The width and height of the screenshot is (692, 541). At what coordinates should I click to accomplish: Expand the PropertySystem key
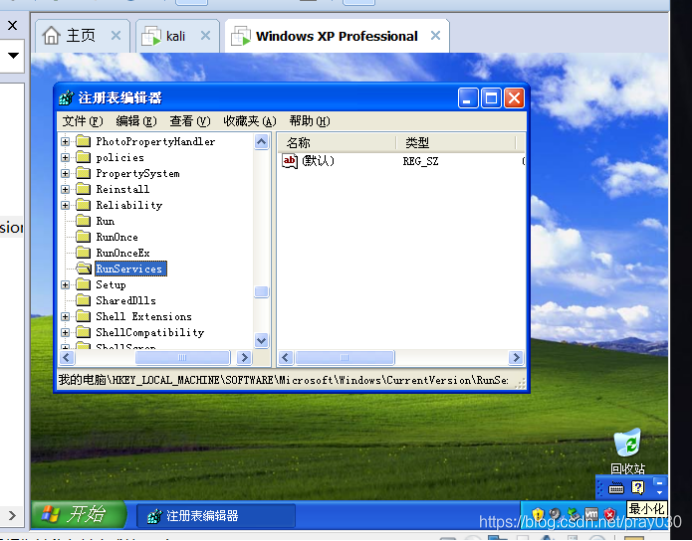point(65,173)
